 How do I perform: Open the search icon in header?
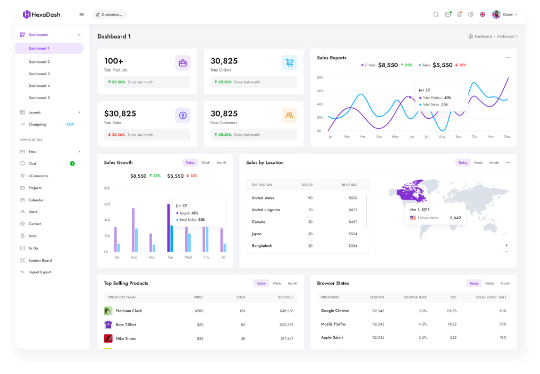(x=436, y=14)
